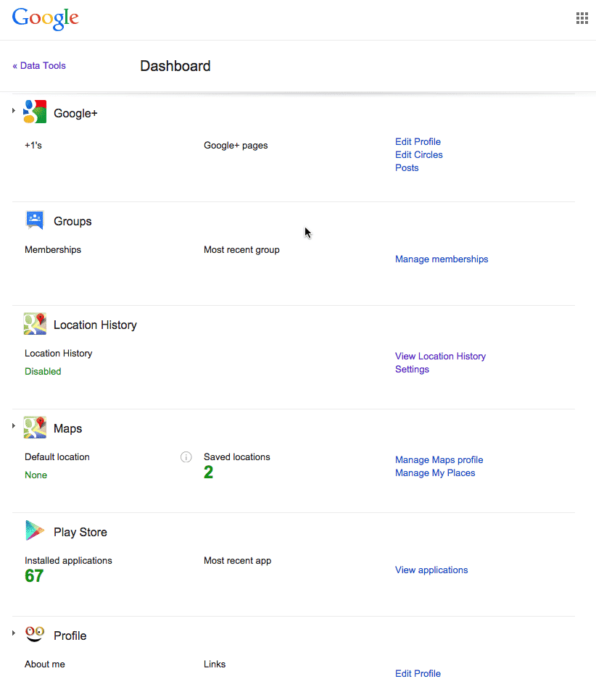
Task: Expand the Profile section arrow
Action: [14, 633]
